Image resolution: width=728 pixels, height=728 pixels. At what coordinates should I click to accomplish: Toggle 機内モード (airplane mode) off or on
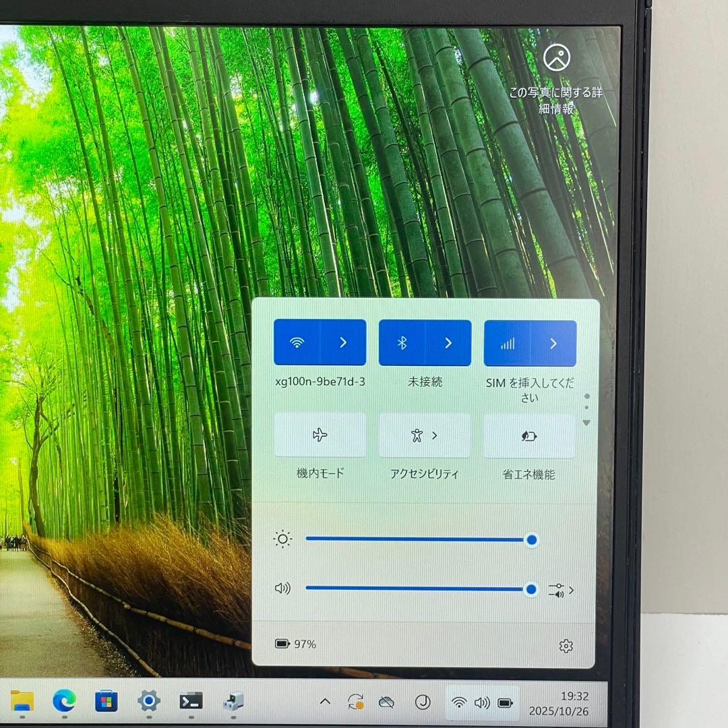click(x=320, y=435)
